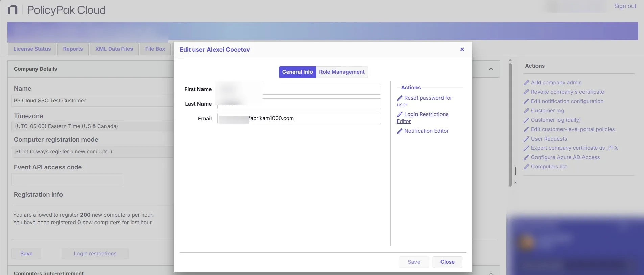The width and height of the screenshot is (644, 275).
Task: Click pencil icon beside Edit notification configuration
Action: (x=526, y=101)
